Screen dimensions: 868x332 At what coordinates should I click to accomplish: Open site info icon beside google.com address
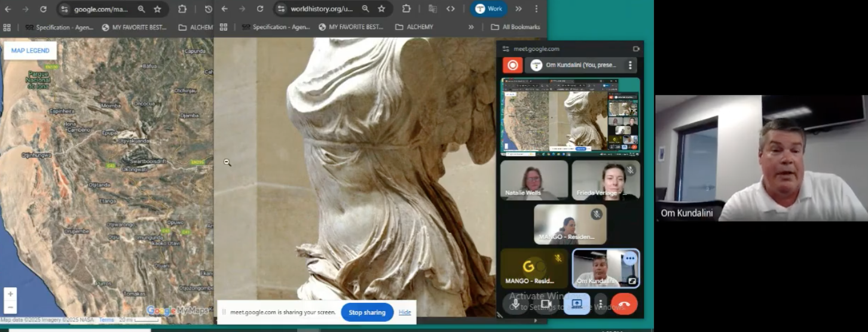65,9
